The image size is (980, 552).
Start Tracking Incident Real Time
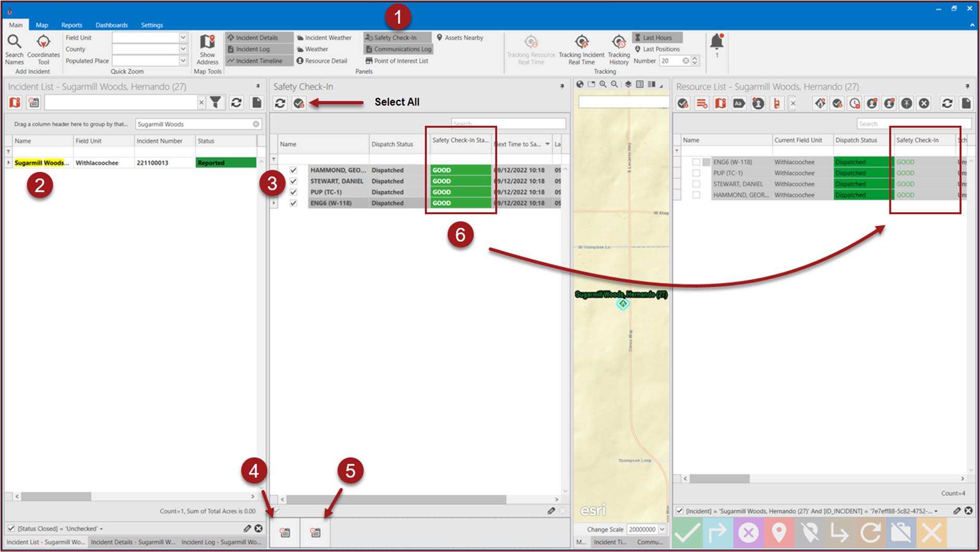click(x=581, y=43)
